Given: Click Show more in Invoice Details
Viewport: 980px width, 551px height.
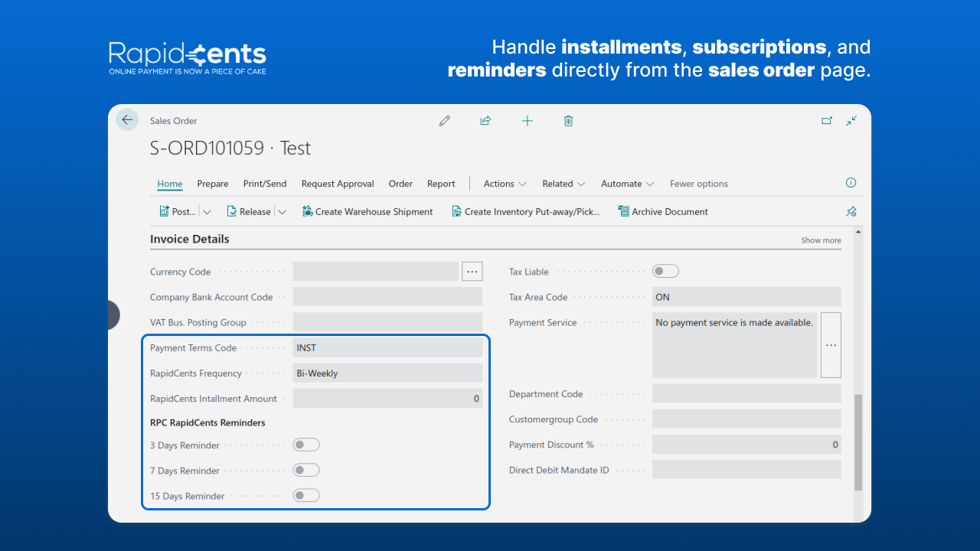Looking at the screenshot, I should pyautogui.click(x=821, y=240).
